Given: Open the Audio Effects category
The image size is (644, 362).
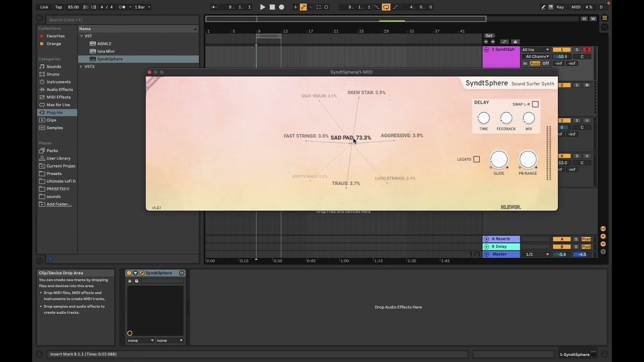Looking at the screenshot, I should (x=59, y=89).
